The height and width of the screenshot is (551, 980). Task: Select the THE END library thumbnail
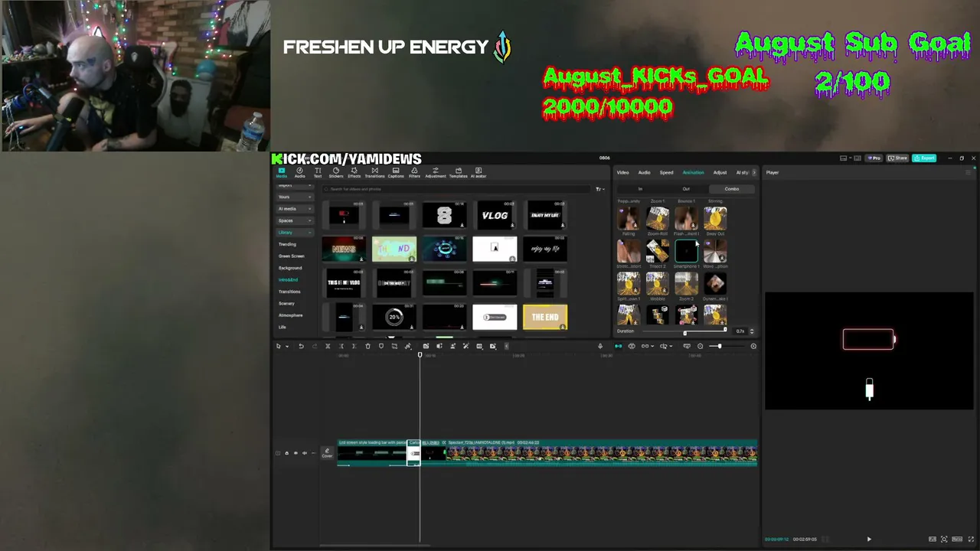tap(545, 318)
